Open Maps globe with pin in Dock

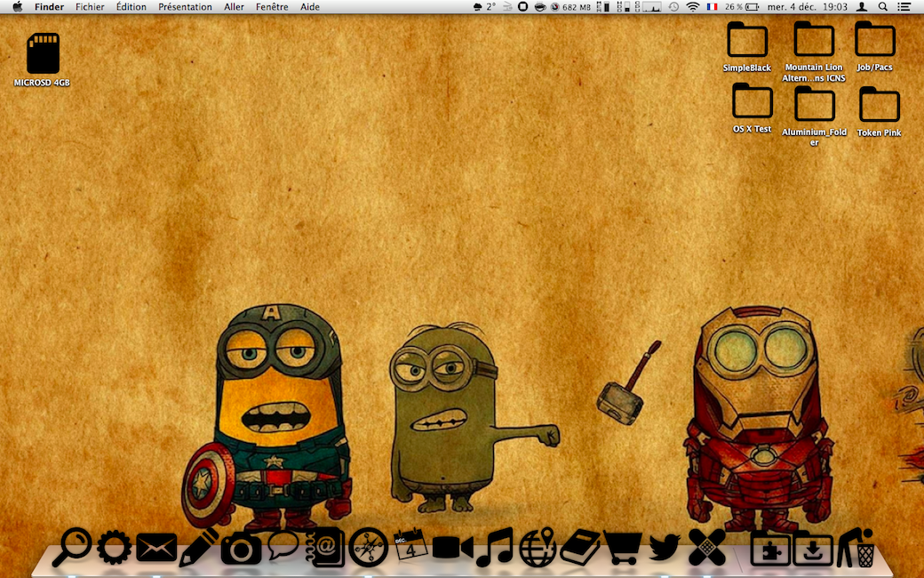538,547
